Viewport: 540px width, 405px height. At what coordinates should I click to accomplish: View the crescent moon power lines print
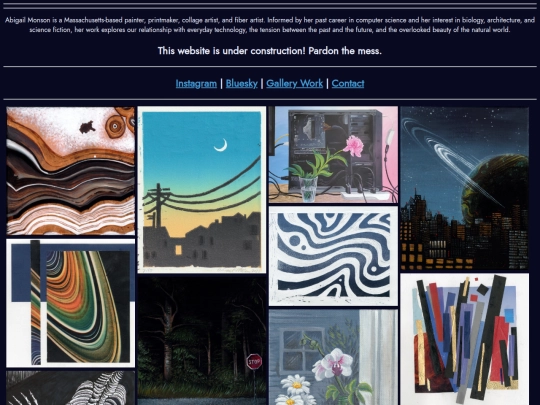[202, 190]
